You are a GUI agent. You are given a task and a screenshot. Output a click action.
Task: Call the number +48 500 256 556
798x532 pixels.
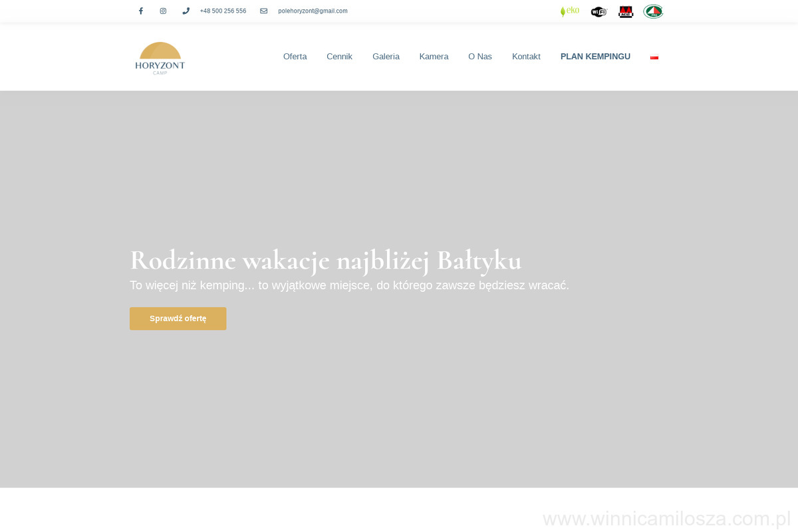(223, 11)
